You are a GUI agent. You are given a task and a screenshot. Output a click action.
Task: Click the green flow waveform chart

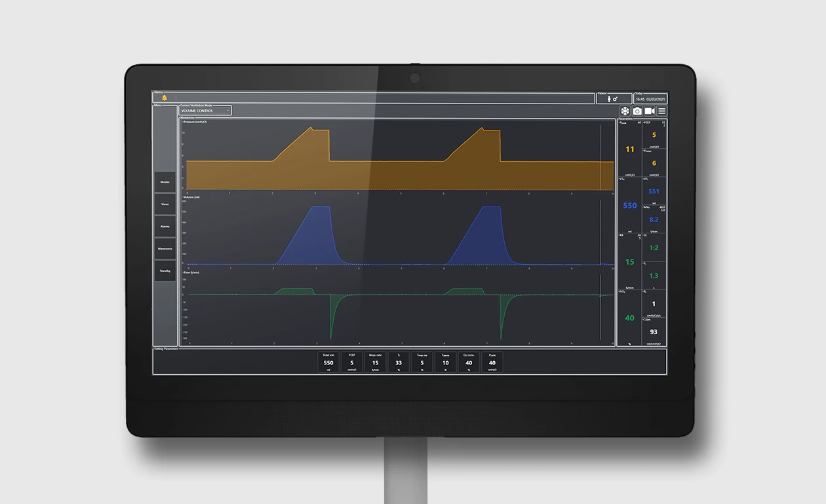397,307
